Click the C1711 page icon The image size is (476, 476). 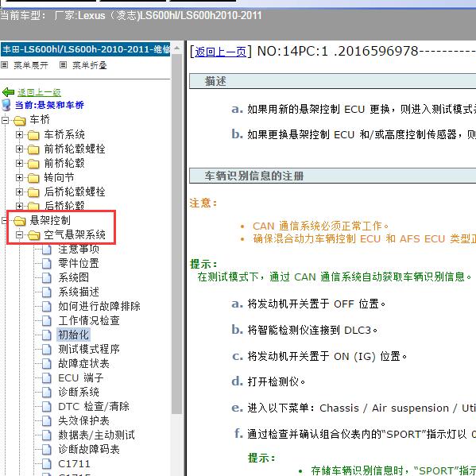46,463
